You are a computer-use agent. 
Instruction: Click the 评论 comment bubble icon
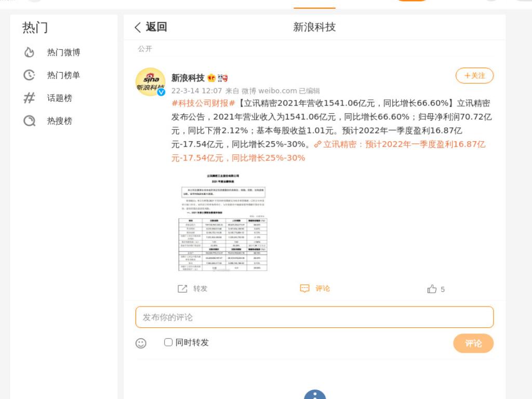(304, 288)
